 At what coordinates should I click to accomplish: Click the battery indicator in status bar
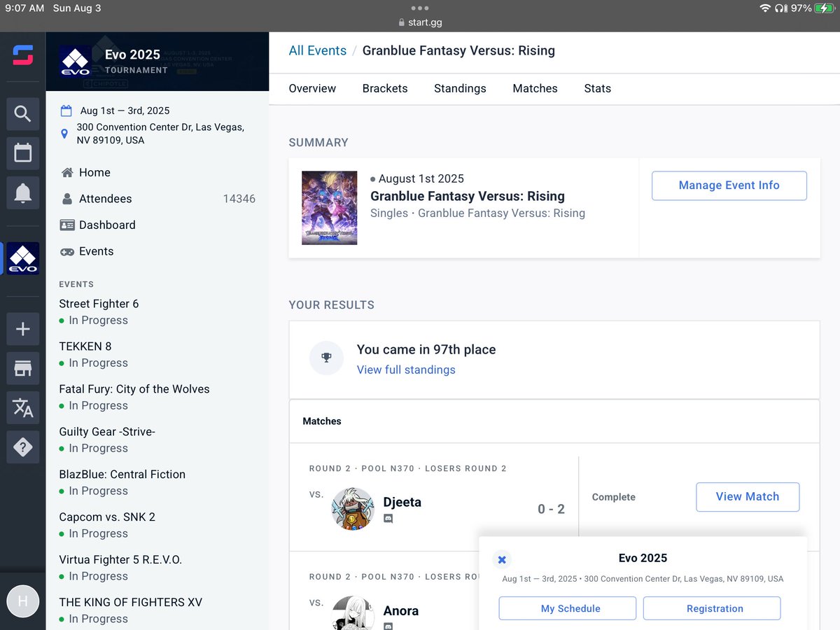(824, 8)
